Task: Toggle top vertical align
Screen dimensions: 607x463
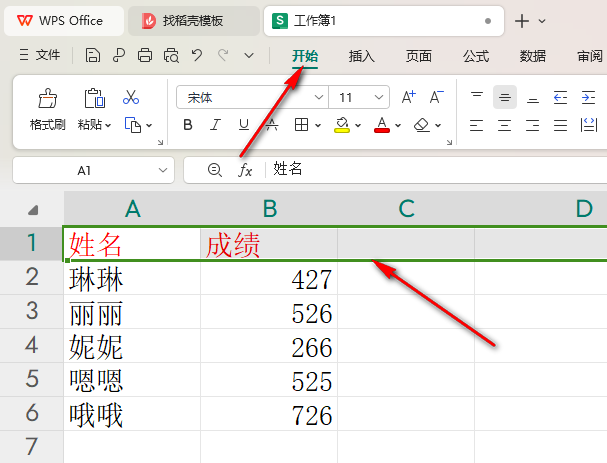Action: click(x=477, y=97)
